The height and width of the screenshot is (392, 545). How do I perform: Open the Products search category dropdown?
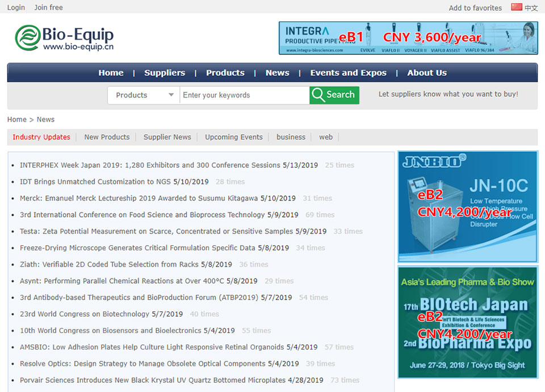pos(144,95)
